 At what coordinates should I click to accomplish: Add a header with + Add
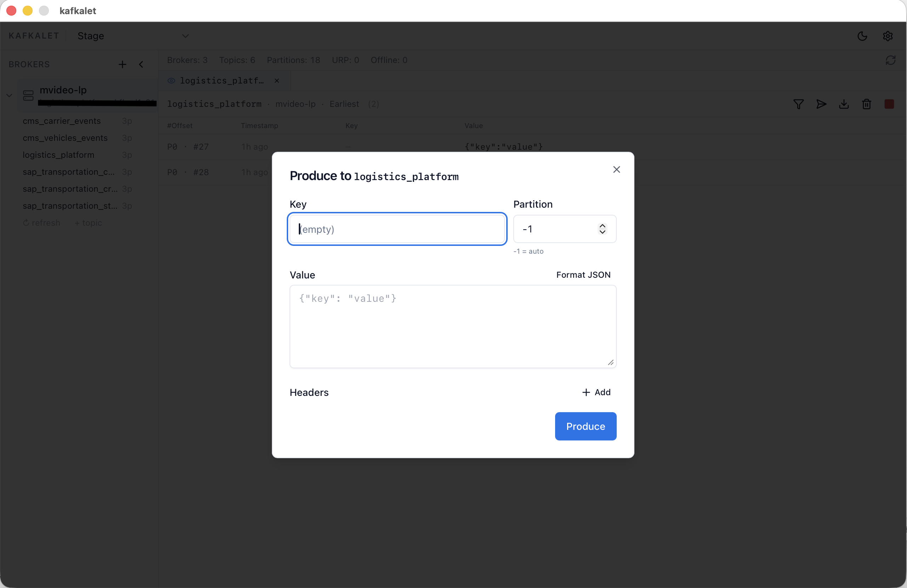(596, 392)
